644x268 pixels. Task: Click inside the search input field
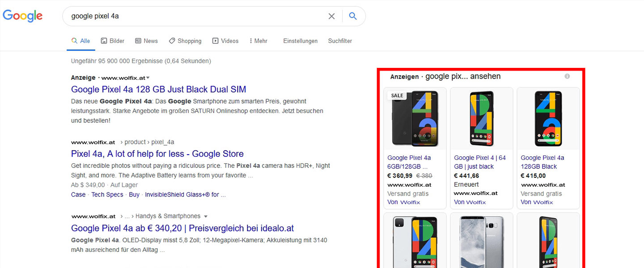coord(179,16)
